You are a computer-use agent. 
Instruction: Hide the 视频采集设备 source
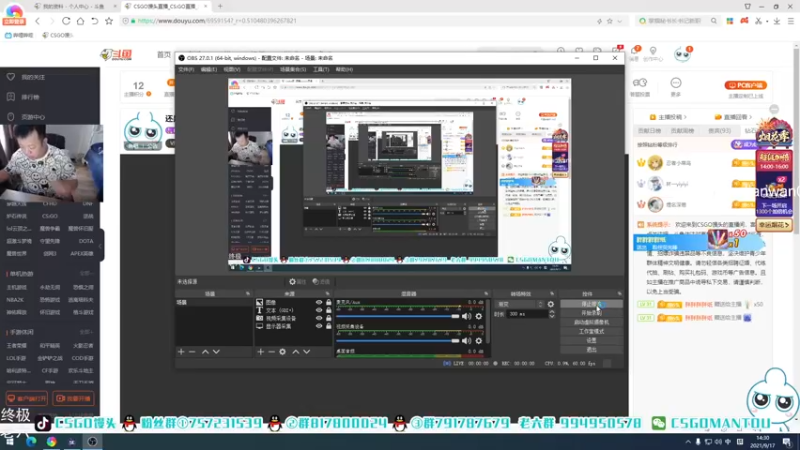[319, 318]
